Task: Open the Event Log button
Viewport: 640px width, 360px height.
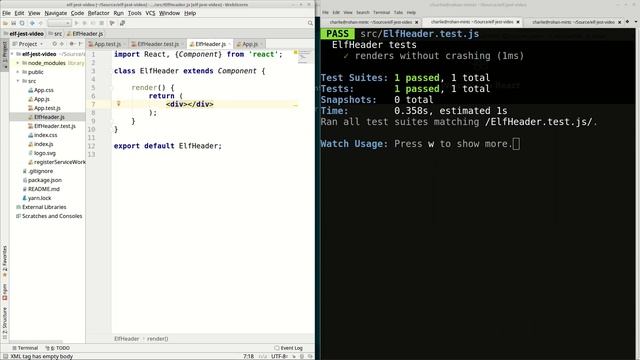Action: 289,348
